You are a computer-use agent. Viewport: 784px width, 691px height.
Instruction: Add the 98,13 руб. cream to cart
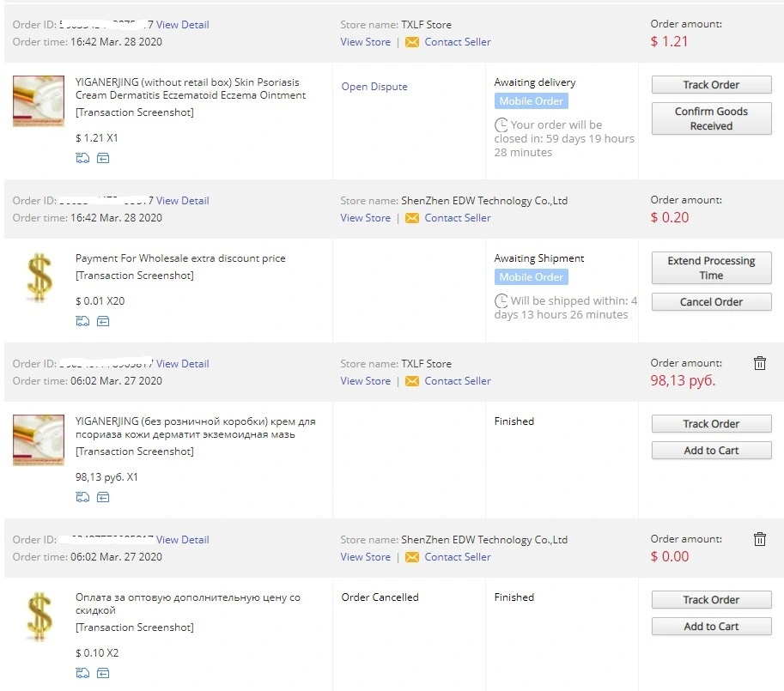coord(711,451)
